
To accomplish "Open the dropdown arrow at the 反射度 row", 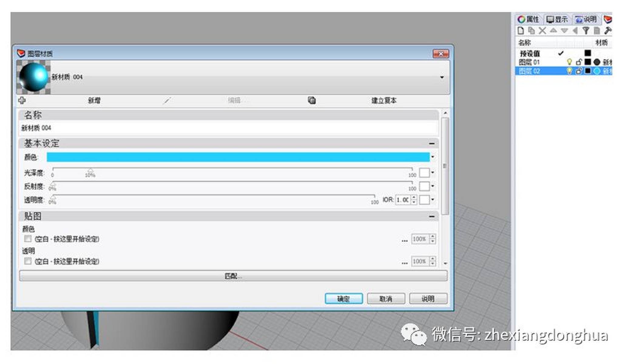I will [x=433, y=186].
